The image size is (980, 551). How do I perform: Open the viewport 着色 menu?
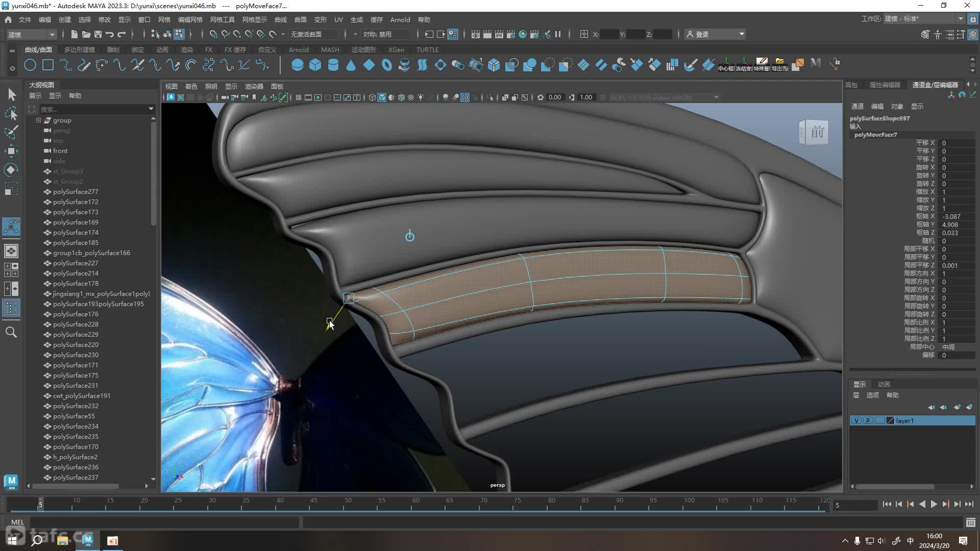click(x=191, y=86)
